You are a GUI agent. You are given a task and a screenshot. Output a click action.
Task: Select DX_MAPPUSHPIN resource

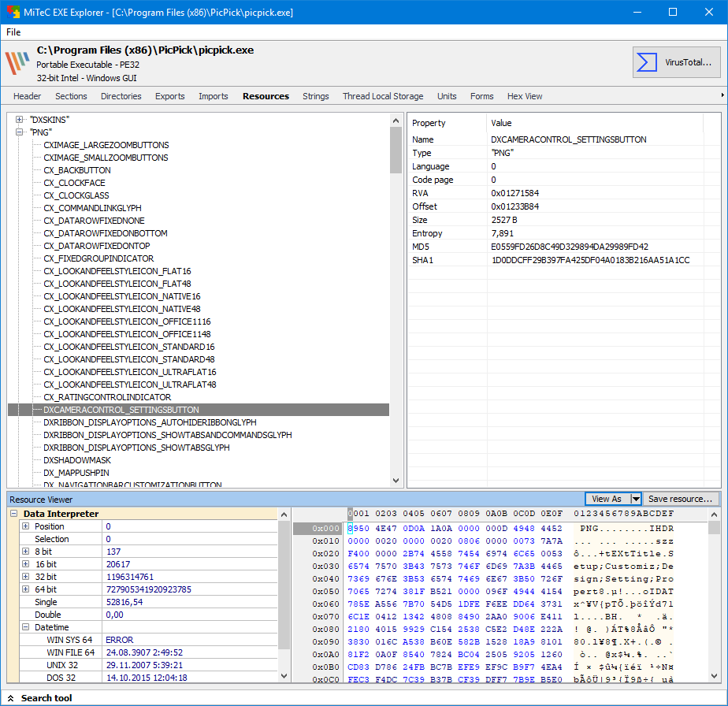click(x=76, y=472)
